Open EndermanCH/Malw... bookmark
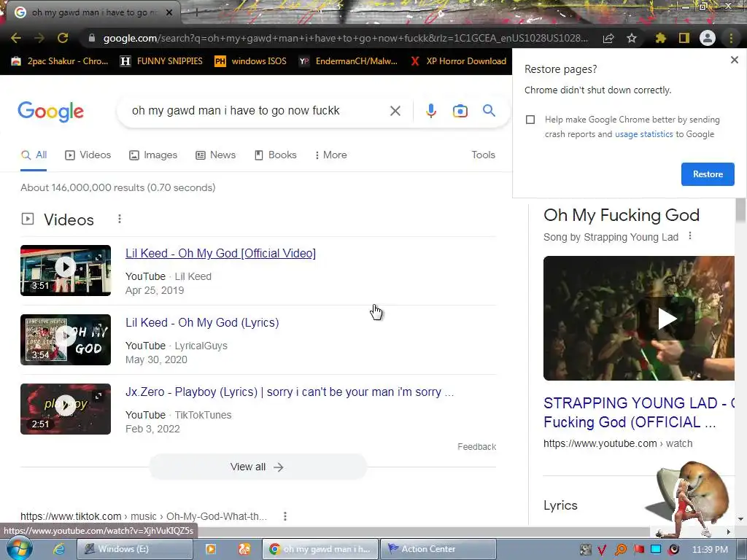Image resolution: width=747 pixels, height=560 pixels. pos(348,61)
